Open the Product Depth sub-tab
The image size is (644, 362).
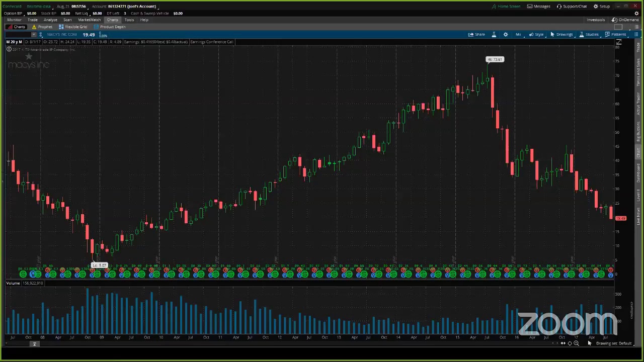(110, 27)
